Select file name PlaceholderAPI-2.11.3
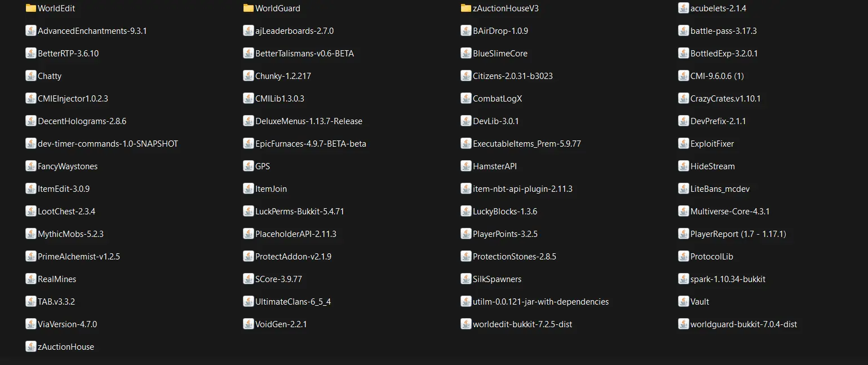Screen dimensions: 868x365 (x=296, y=234)
